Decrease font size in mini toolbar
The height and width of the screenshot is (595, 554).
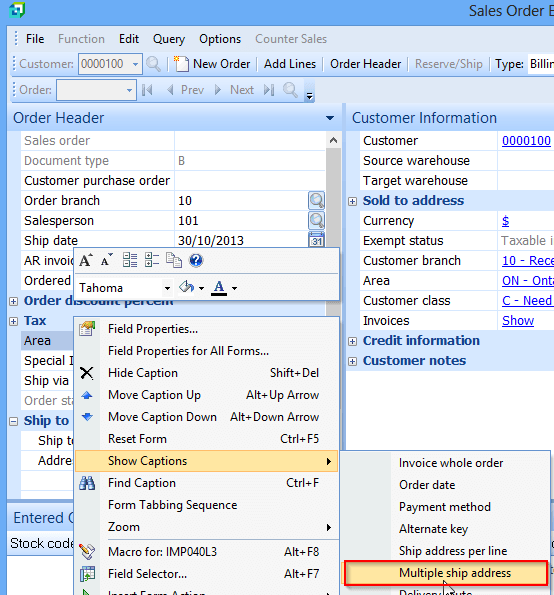pyautogui.click(x=107, y=260)
